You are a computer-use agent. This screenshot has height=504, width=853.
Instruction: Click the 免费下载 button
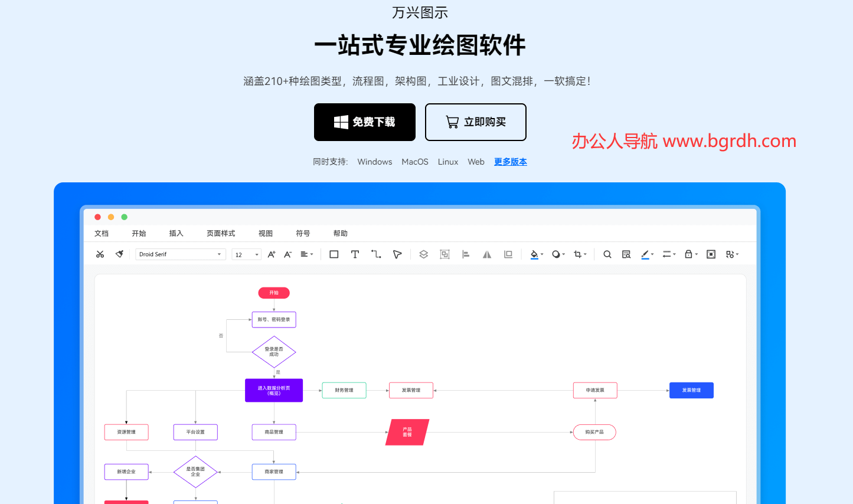(364, 122)
